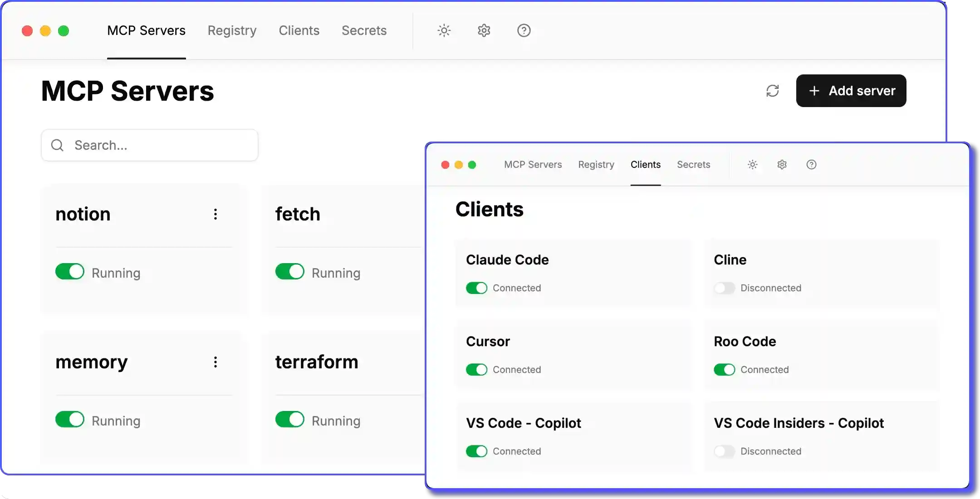The height and width of the screenshot is (499, 980).
Task: Open the Secrets tab in the Clients window
Action: pos(694,164)
